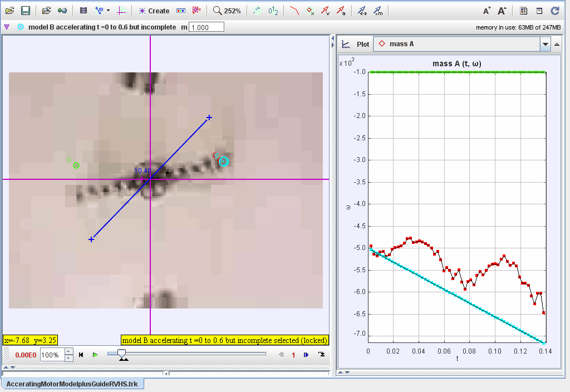The height and width of the screenshot is (392, 570).
Task: Click the model B track circle icon
Action: [x=21, y=27]
